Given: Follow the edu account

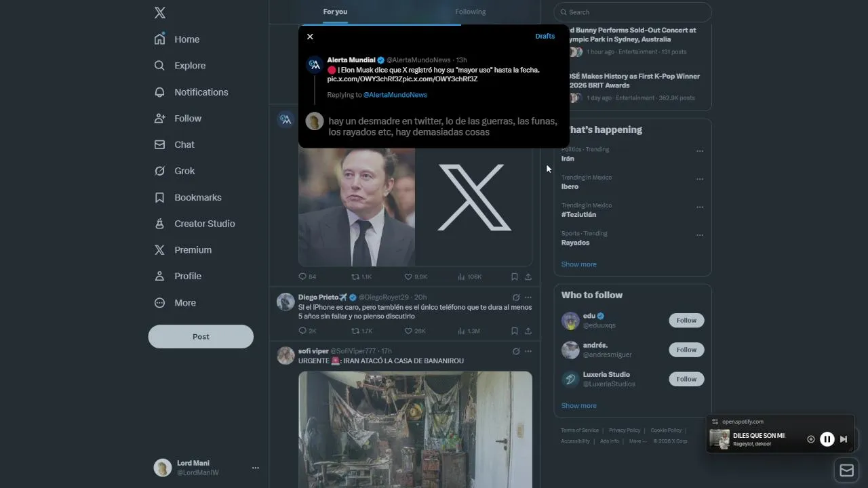Looking at the screenshot, I should [x=686, y=321].
